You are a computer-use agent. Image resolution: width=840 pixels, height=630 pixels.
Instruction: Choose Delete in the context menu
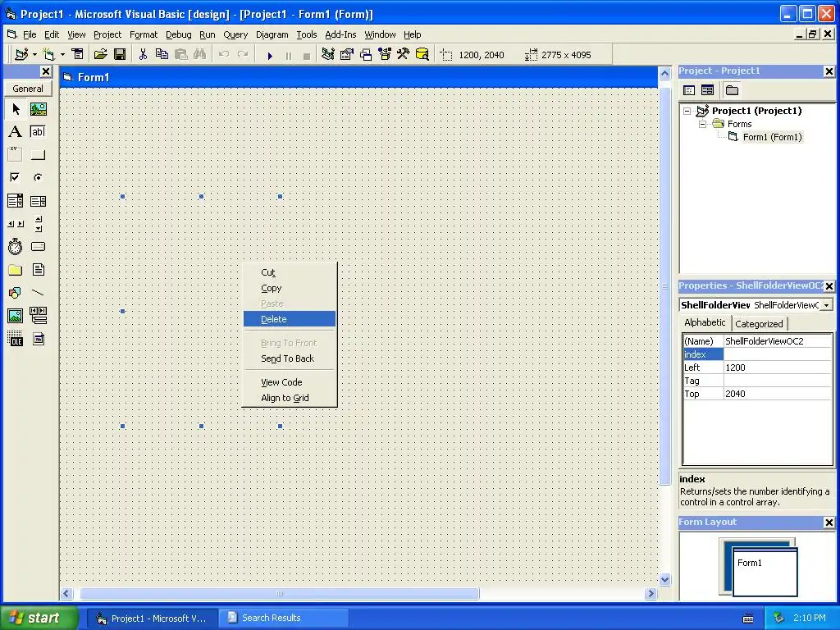pos(290,319)
